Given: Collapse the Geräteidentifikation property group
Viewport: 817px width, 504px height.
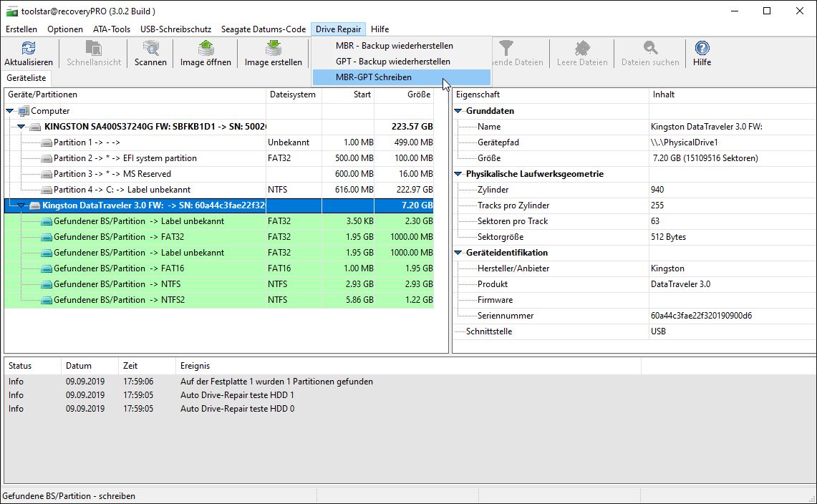Looking at the screenshot, I should click(458, 253).
